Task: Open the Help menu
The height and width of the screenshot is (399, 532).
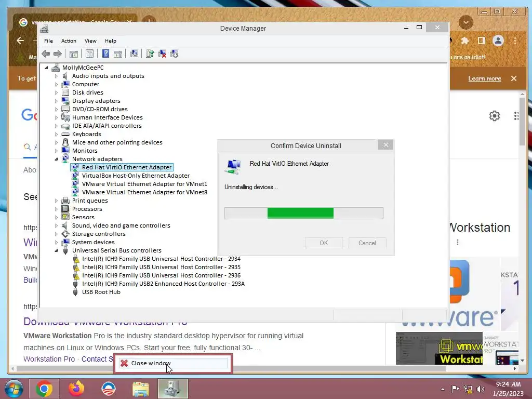Action: click(x=111, y=41)
